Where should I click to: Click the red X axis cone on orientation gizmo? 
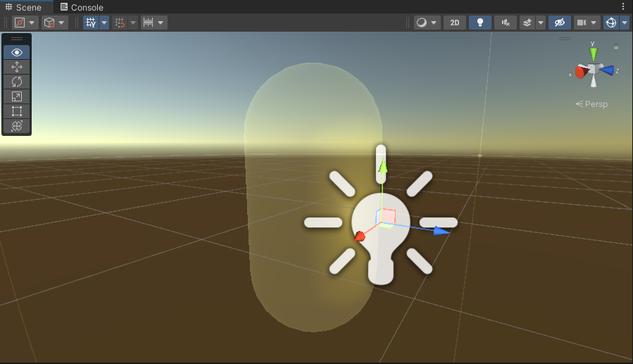coord(582,72)
